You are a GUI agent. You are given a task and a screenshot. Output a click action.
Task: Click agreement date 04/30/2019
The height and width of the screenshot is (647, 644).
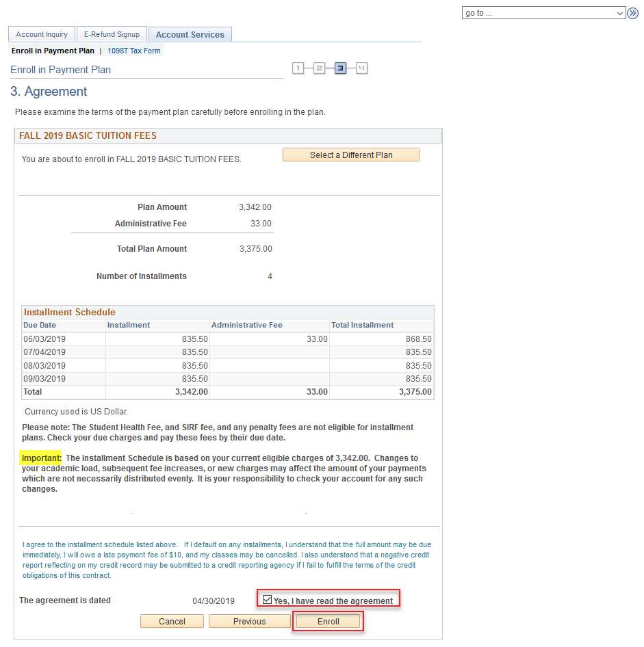point(214,601)
